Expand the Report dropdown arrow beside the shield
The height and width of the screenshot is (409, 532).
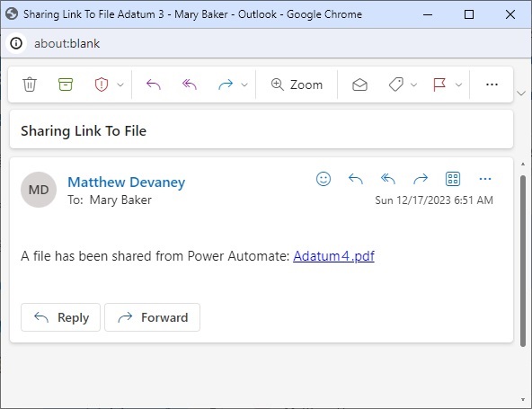pyautogui.click(x=120, y=84)
